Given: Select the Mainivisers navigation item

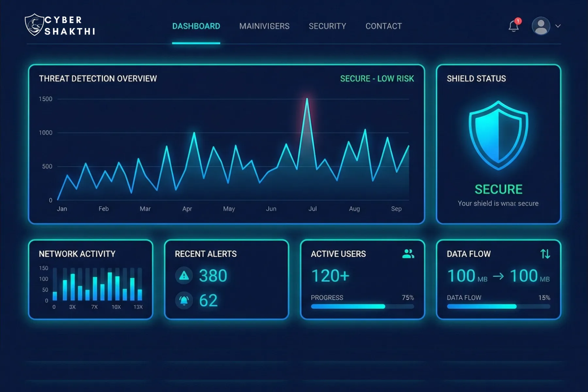Looking at the screenshot, I should click(264, 26).
